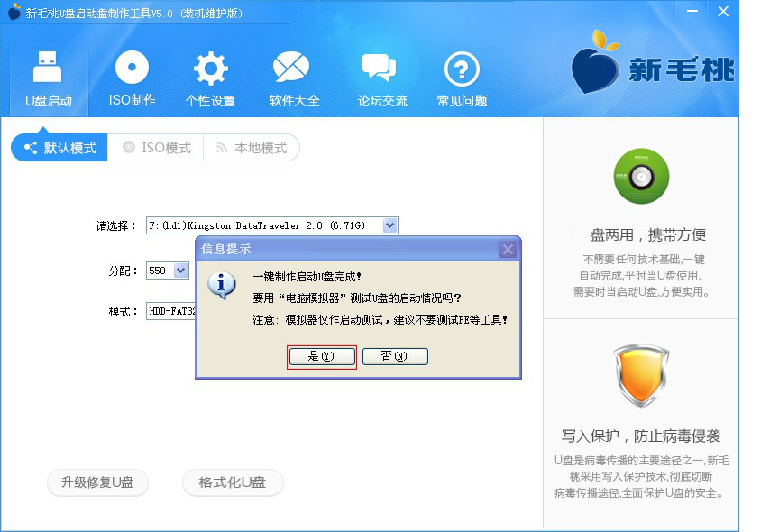Expand the 分配 size dropdown arrow

[x=181, y=271]
